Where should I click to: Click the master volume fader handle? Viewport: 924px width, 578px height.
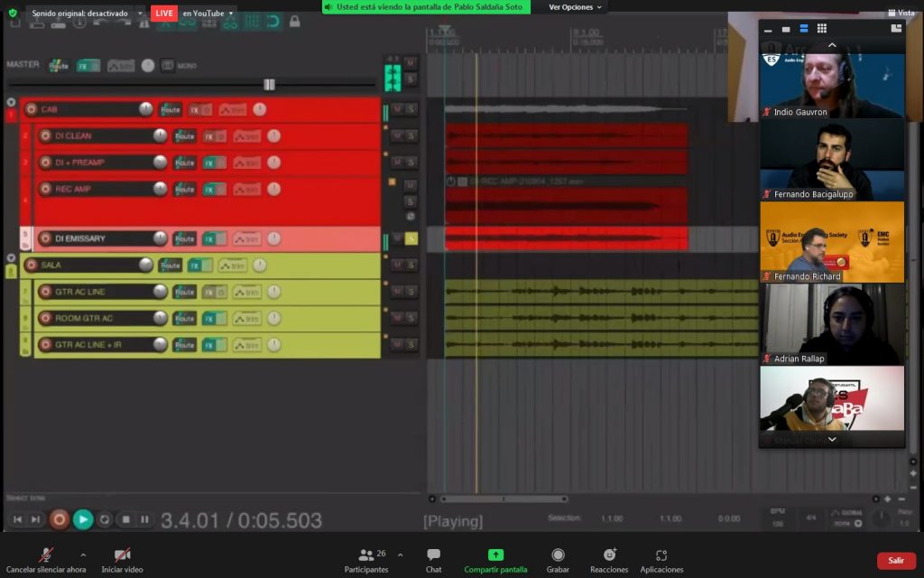click(269, 84)
